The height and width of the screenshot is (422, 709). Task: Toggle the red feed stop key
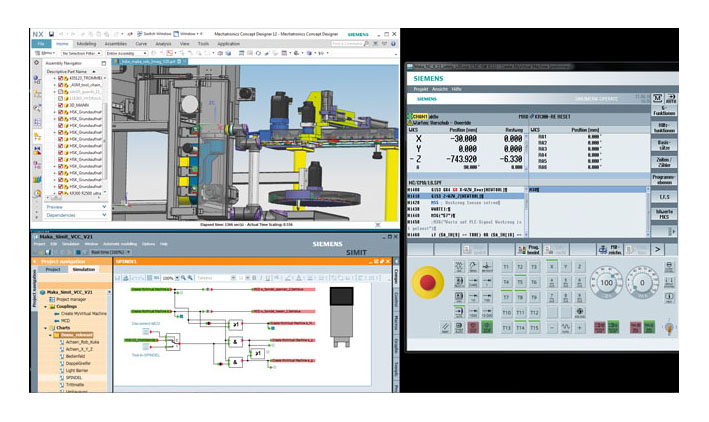(x=635, y=327)
